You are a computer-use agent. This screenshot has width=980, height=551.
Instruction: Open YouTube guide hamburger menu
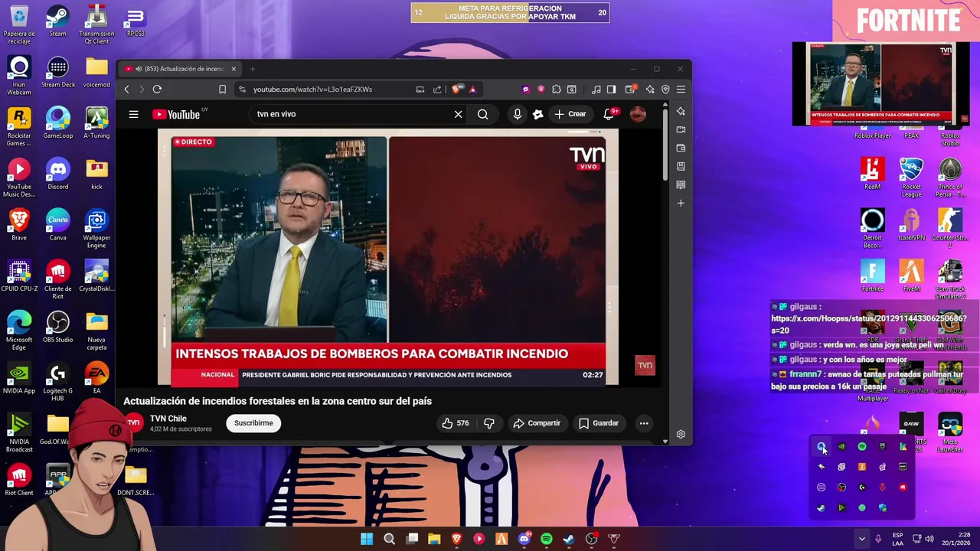pyautogui.click(x=133, y=114)
